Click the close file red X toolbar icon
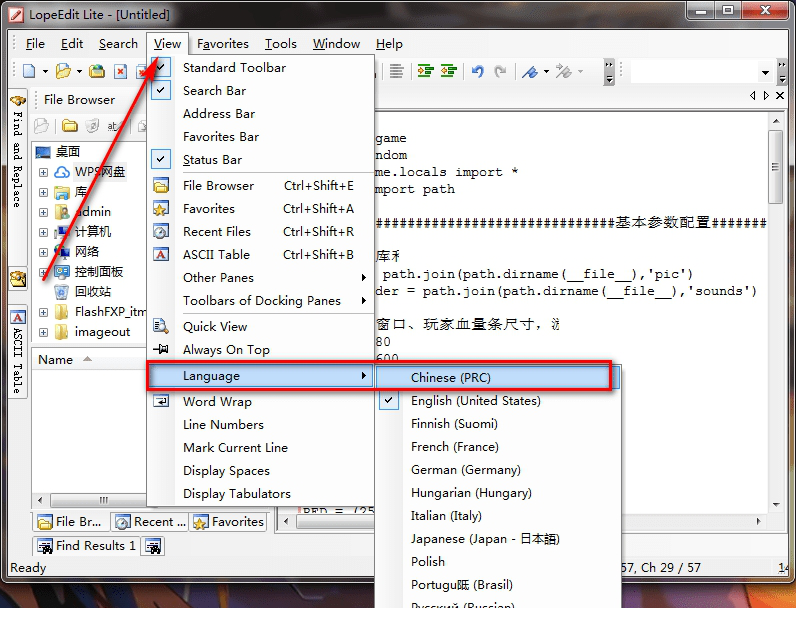 120,72
